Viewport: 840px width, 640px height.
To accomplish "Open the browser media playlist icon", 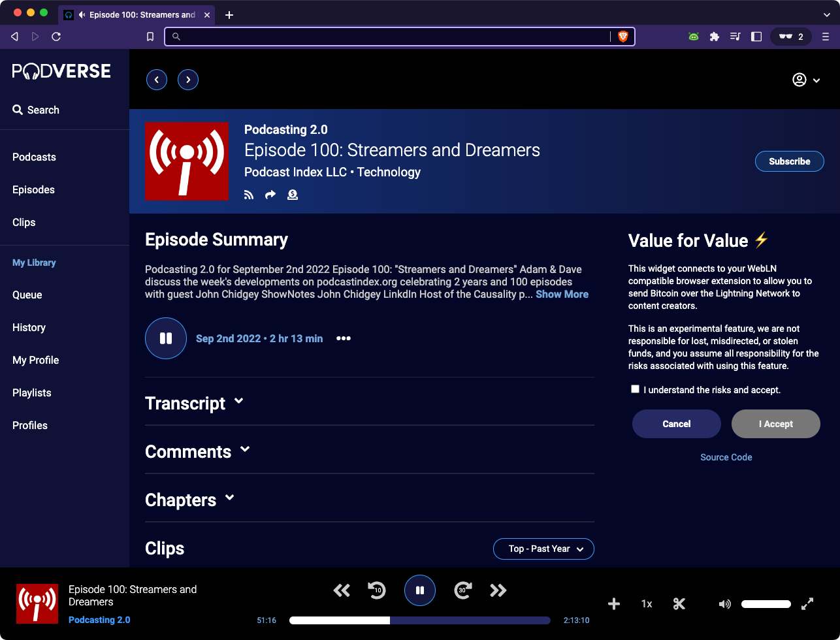I will coord(735,37).
